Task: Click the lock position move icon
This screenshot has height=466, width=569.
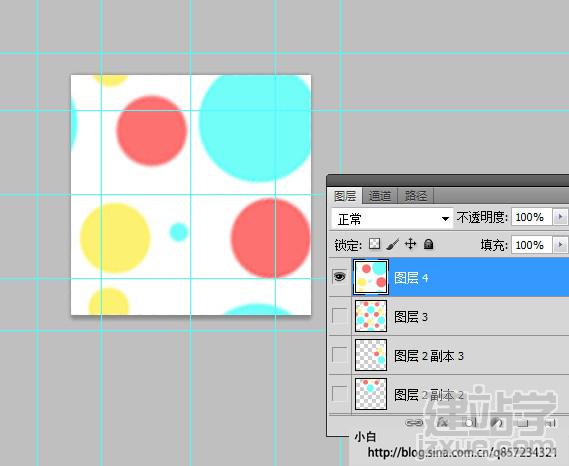Action: tap(410, 244)
